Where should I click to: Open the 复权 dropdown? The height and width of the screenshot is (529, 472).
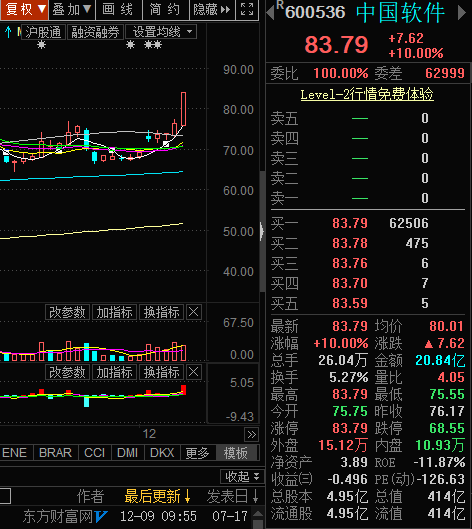click(24, 9)
